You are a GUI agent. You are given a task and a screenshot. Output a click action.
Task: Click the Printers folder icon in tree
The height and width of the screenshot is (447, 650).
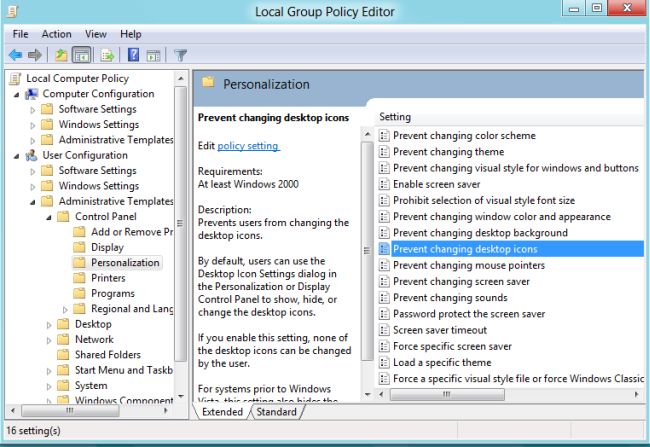[x=79, y=278]
